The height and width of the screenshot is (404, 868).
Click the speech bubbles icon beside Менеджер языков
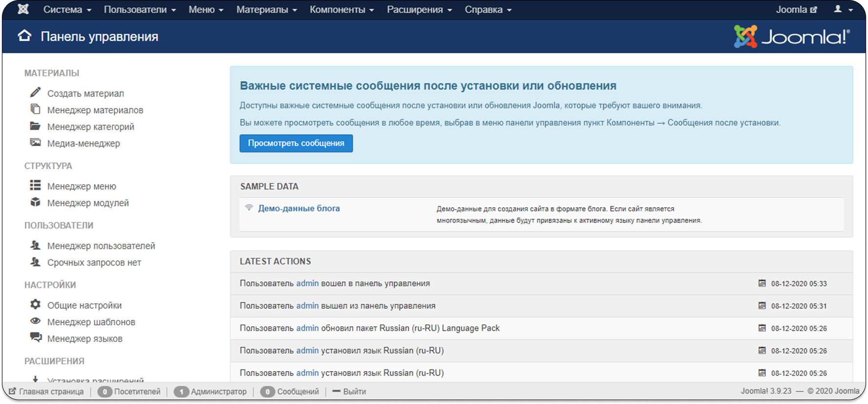pyautogui.click(x=35, y=337)
